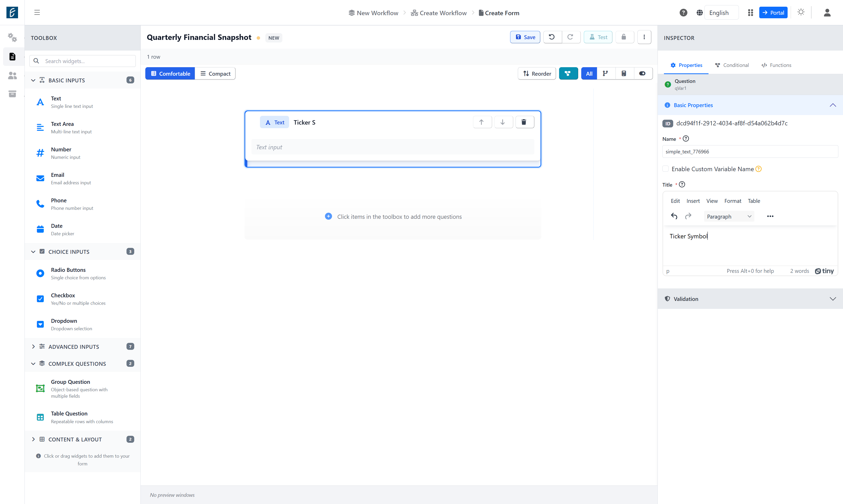Open the users group sidebar icon
Screen dimensions: 843x504
pyautogui.click(x=12, y=75)
